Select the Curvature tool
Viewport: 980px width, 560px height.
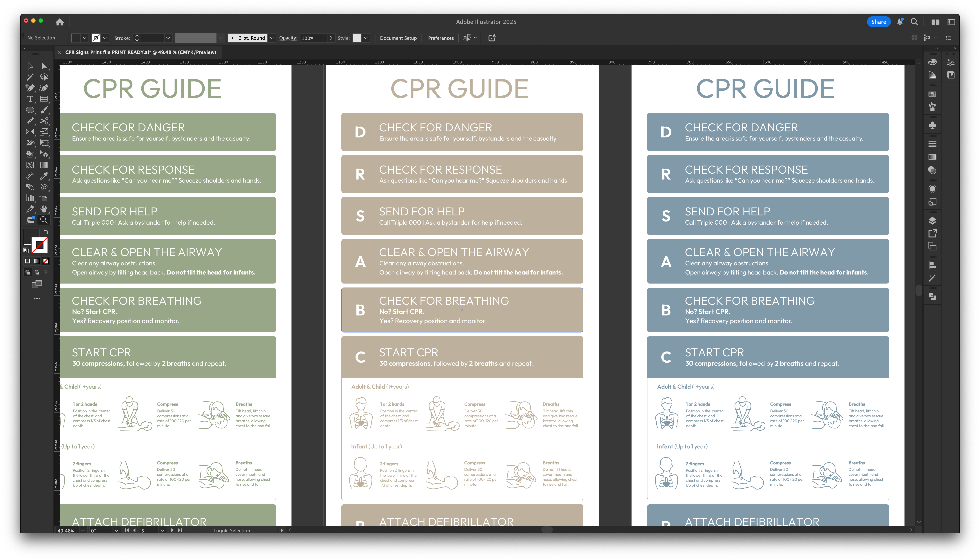[x=44, y=88]
